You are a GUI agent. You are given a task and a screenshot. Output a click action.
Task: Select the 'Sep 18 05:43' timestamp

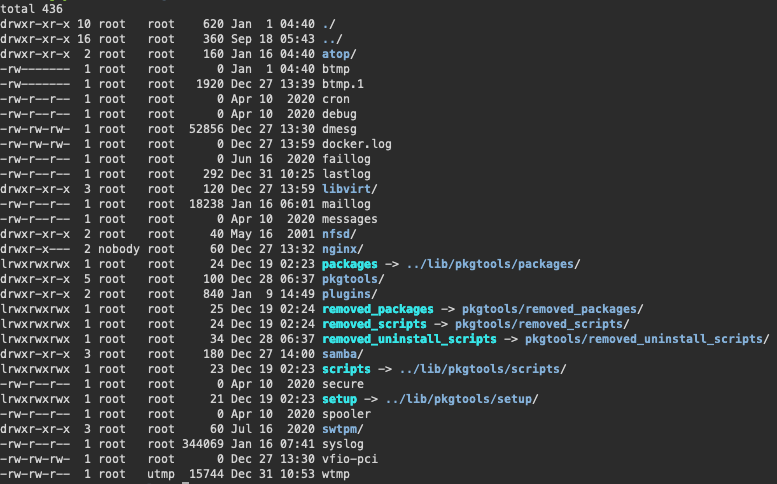pos(273,39)
